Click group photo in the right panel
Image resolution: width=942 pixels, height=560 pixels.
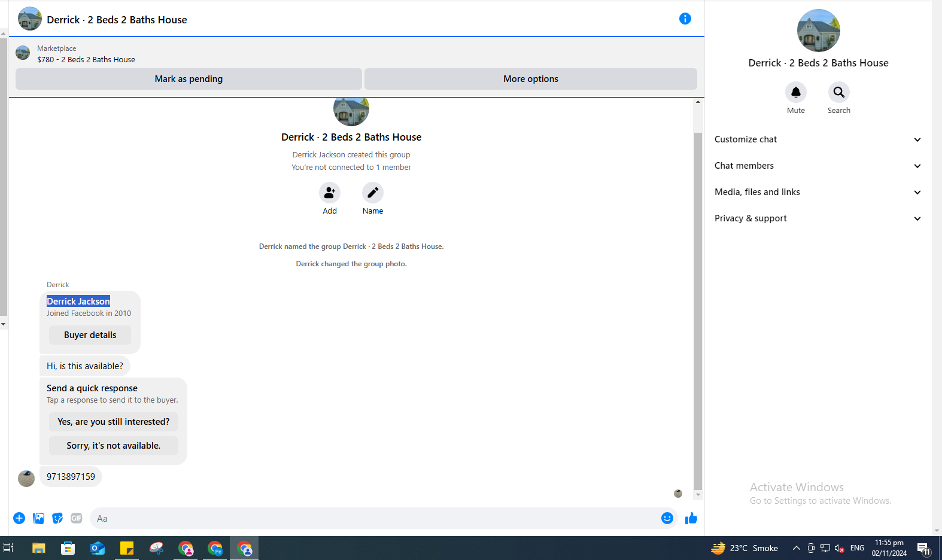(x=819, y=31)
